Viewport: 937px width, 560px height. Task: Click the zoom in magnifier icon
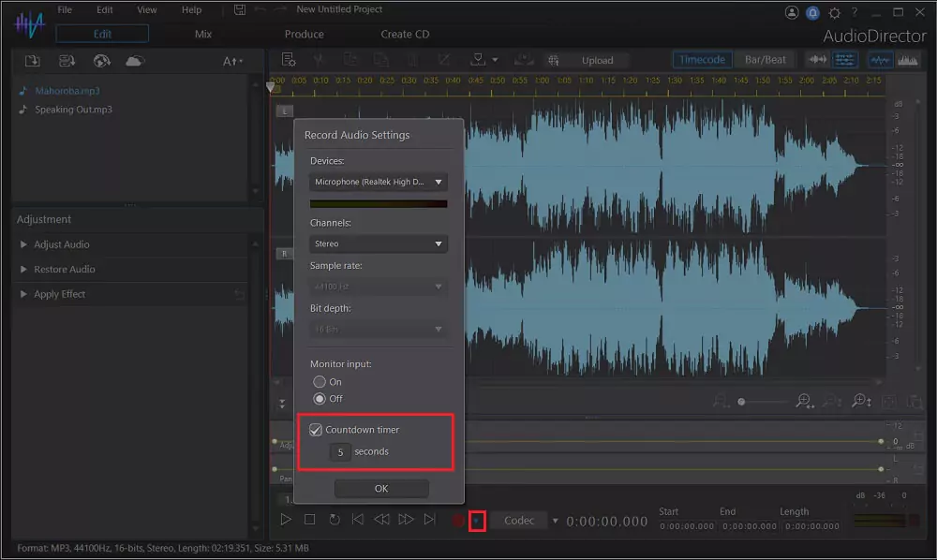click(x=804, y=401)
